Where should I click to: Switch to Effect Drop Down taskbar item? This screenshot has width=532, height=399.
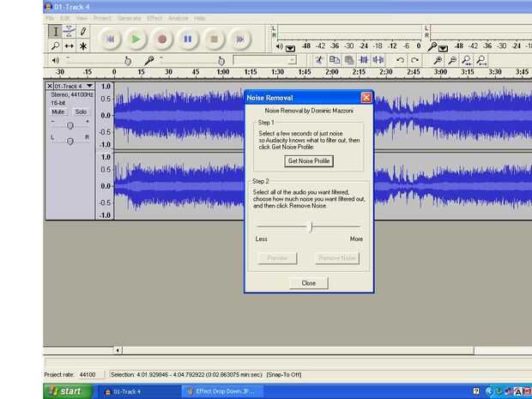[223, 391]
